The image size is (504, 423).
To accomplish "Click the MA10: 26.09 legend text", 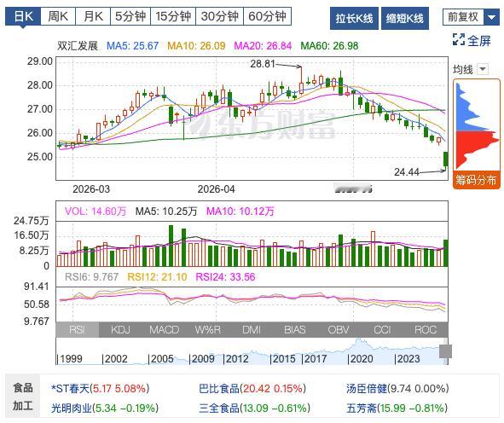I will [196, 46].
